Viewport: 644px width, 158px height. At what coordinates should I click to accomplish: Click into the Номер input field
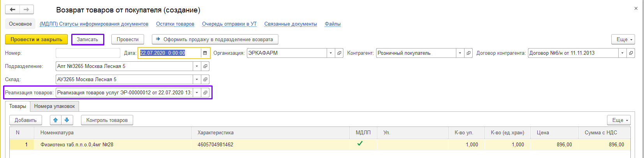(88, 53)
